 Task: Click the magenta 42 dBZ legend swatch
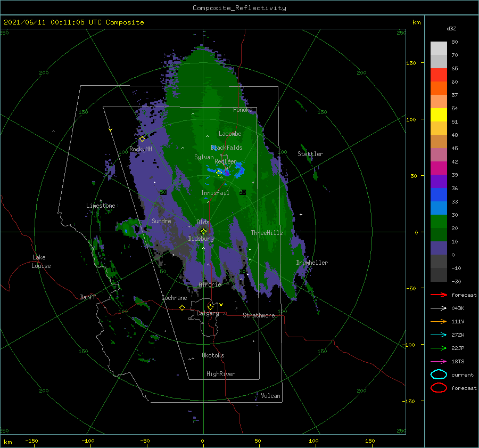[x=439, y=168]
